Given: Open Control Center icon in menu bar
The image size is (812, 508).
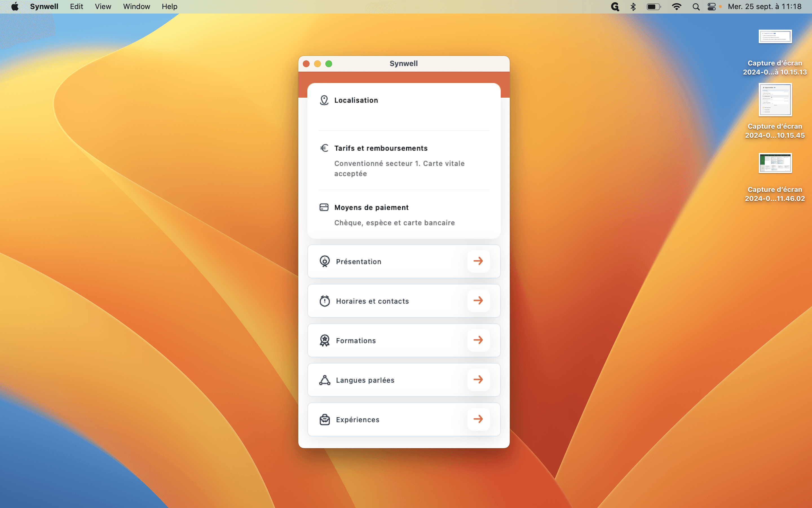Looking at the screenshot, I should click(711, 6).
